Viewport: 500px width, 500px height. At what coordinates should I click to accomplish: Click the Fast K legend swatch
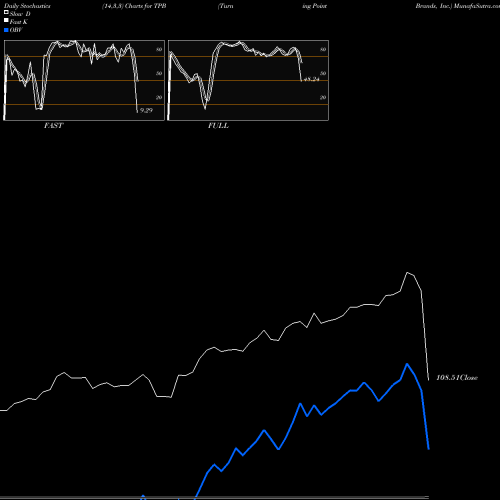(x=6, y=21)
